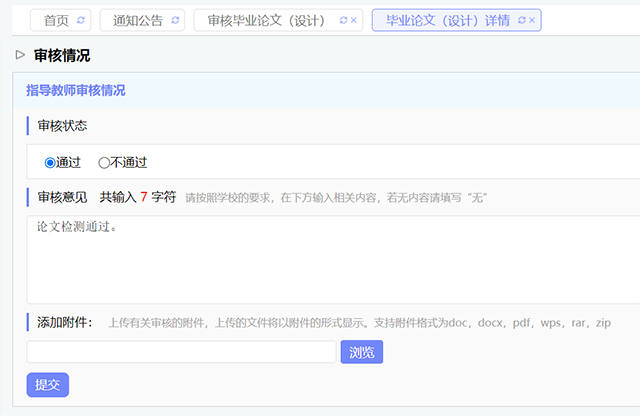Collapse the 审核情况 section triangle

point(20,55)
